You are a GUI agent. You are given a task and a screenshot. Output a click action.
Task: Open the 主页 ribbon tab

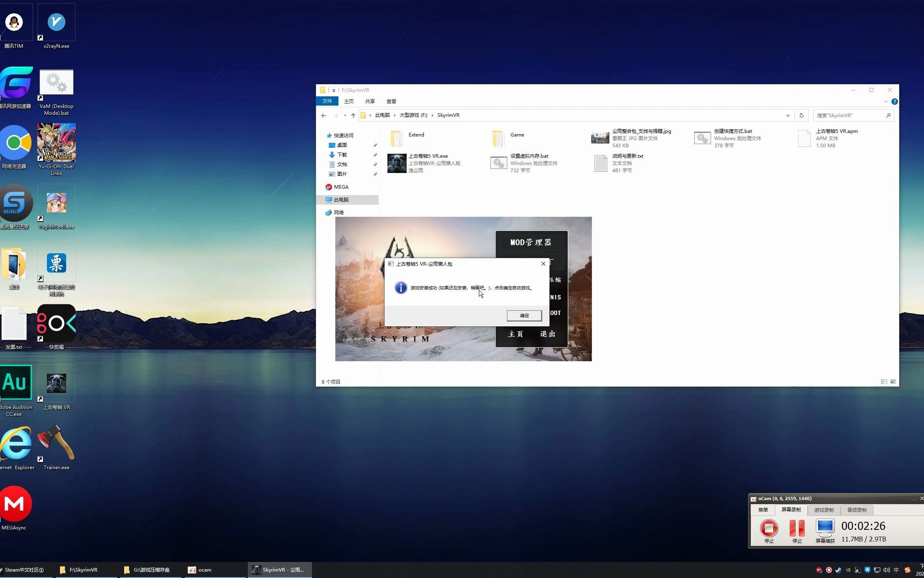(x=349, y=102)
